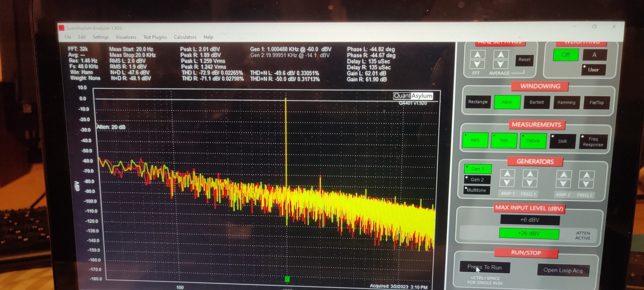The height and width of the screenshot is (290, 644).
Task: Toggle THD+N measurement
Action: pyautogui.click(x=533, y=141)
